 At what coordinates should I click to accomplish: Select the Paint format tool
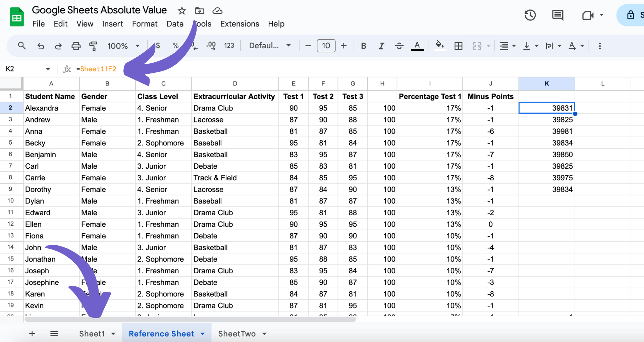point(93,46)
